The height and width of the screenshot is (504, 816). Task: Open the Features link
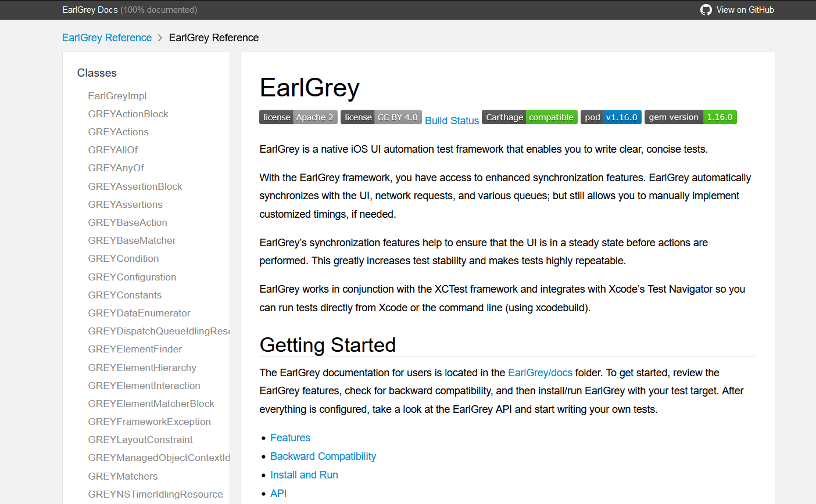[290, 437]
